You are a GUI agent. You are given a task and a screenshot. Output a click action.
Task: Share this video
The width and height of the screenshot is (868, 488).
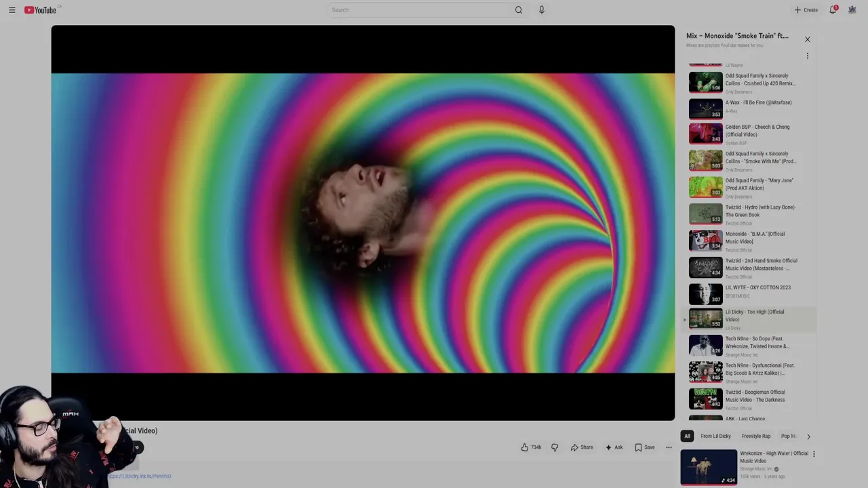pos(582,447)
